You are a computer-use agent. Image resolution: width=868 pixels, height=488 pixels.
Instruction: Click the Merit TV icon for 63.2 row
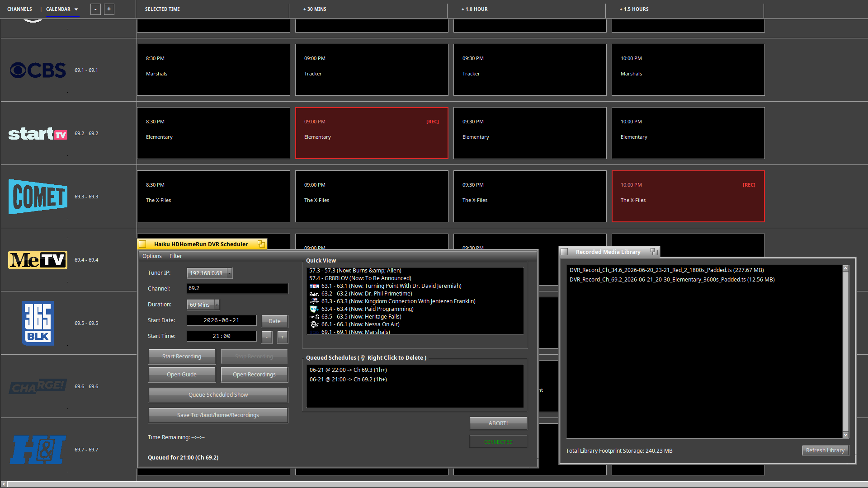pyautogui.click(x=314, y=294)
